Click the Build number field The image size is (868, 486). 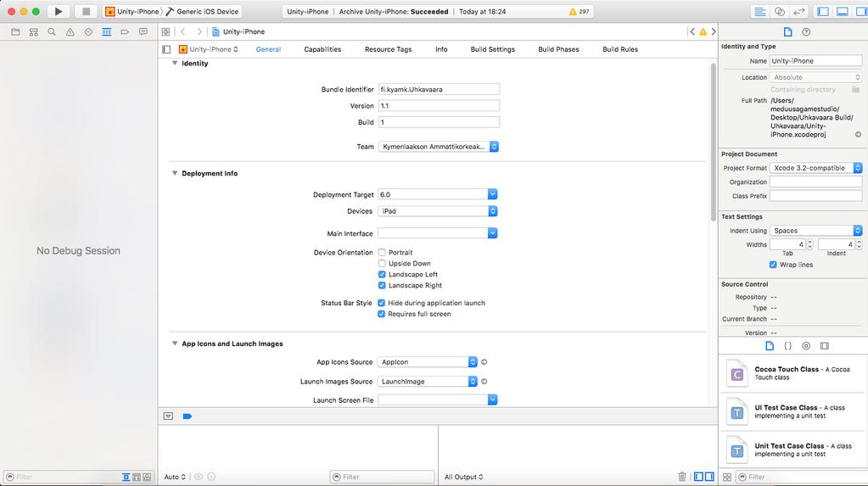(x=439, y=122)
